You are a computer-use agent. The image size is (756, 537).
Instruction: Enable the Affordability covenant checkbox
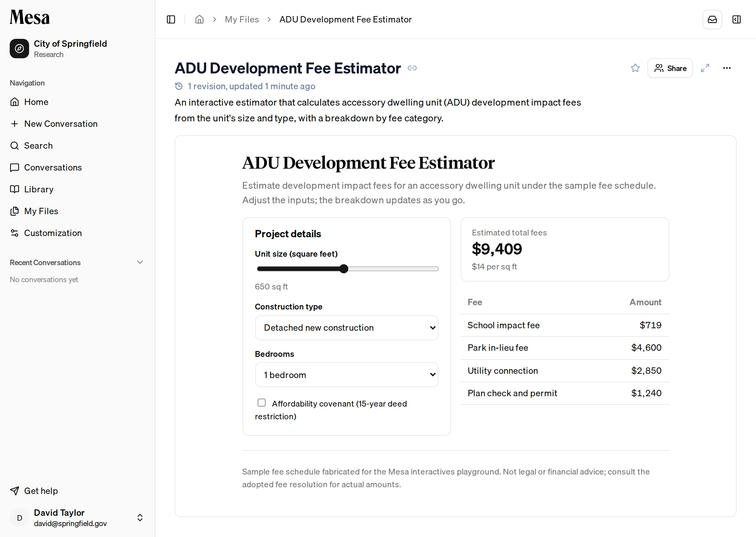261,402
